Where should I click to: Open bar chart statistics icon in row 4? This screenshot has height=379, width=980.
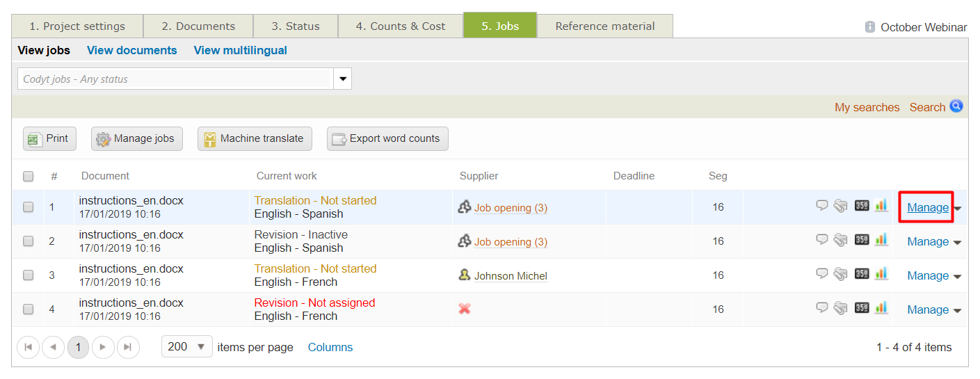point(881,307)
